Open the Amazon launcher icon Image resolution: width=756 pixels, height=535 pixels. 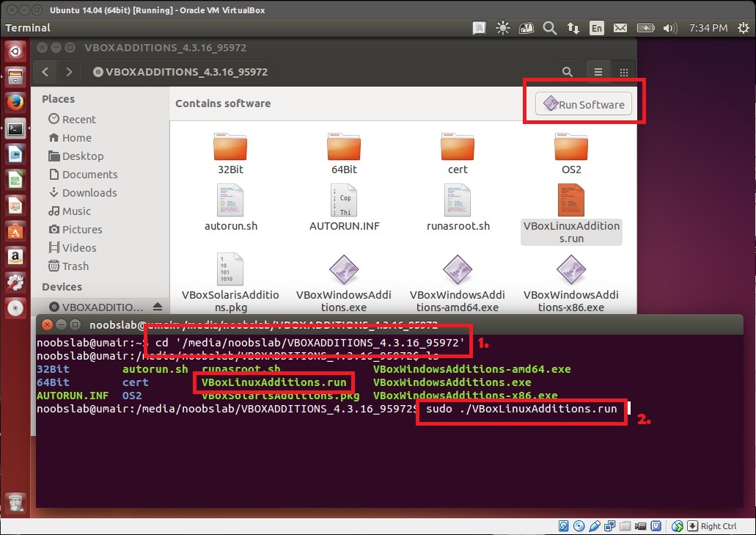(15, 257)
